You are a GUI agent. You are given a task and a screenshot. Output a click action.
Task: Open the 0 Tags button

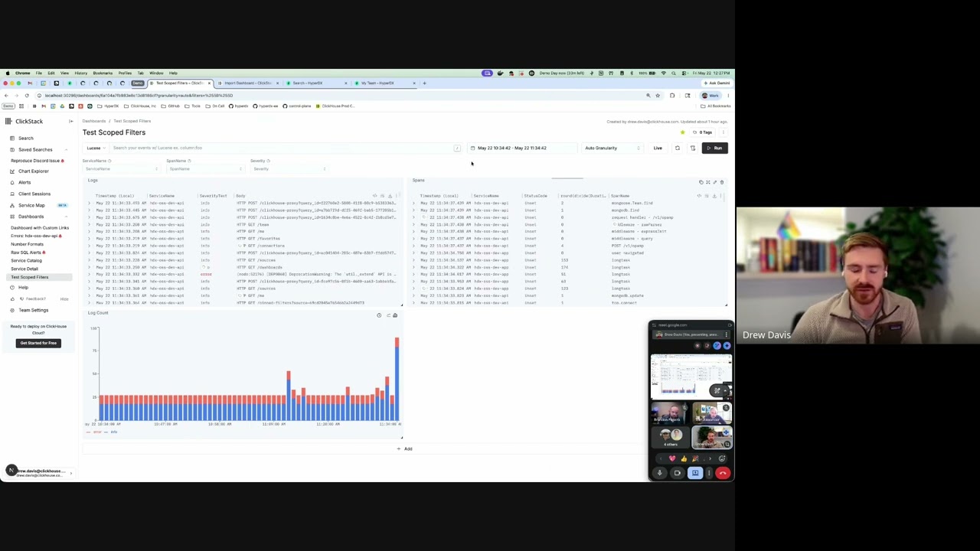[704, 132]
